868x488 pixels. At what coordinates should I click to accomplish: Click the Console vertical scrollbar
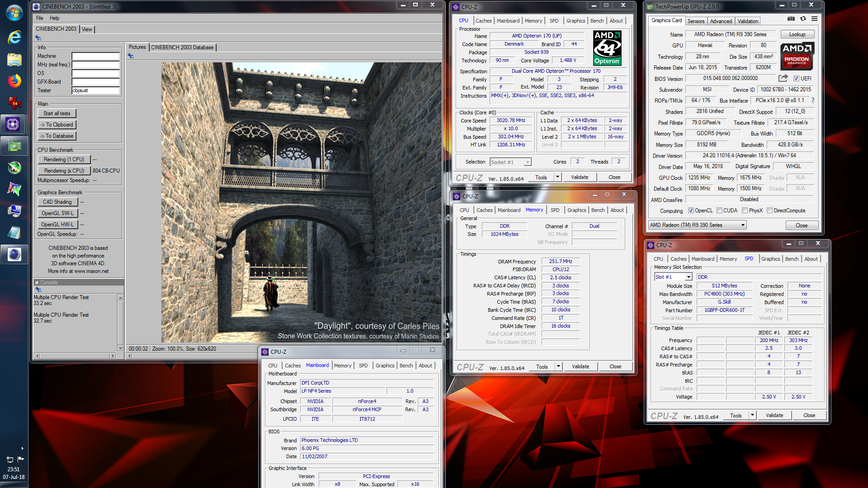click(x=120, y=323)
